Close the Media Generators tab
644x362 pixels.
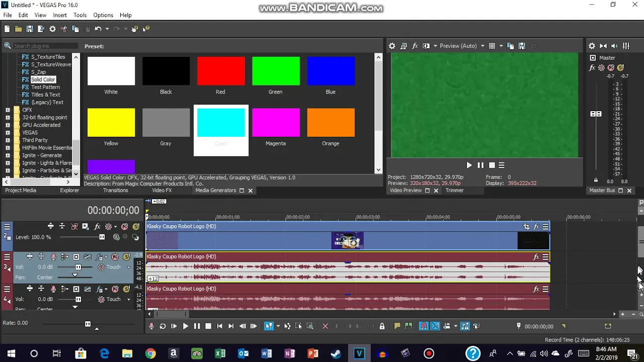pyautogui.click(x=250, y=191)
